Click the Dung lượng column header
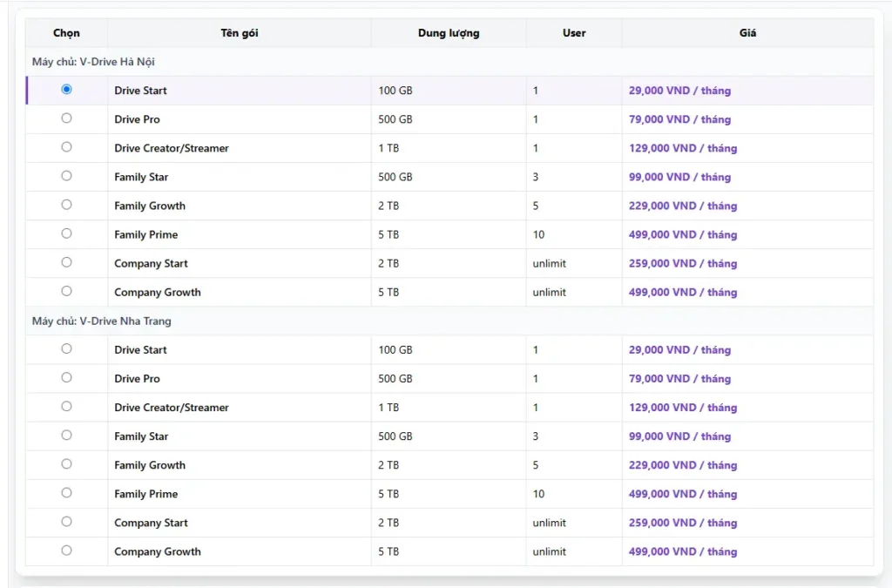Image resolution: width=892 pixels, height=588 pixels. point(448,32)
